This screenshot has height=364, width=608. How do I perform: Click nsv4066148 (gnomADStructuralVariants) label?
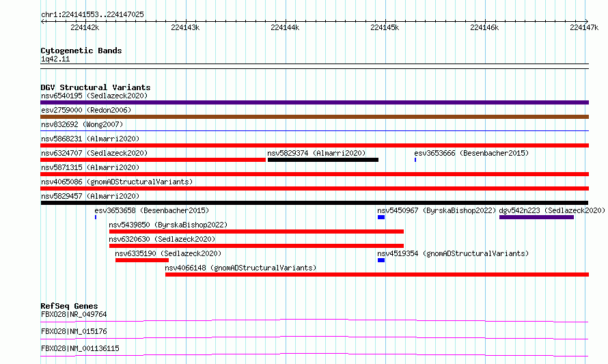click(x=240, y=268)
